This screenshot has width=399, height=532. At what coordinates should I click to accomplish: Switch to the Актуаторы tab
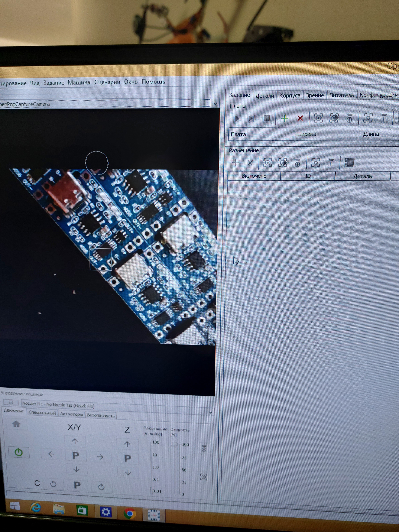71,414
